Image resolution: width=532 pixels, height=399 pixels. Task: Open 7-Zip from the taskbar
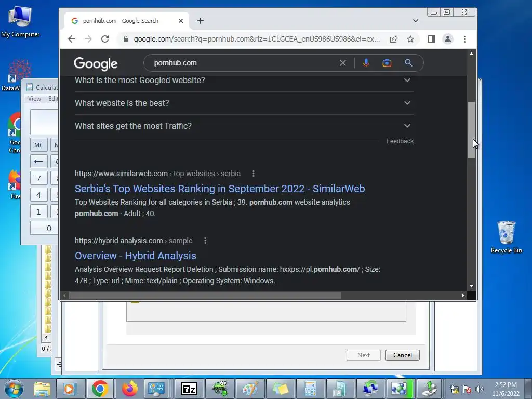[189, 389]
